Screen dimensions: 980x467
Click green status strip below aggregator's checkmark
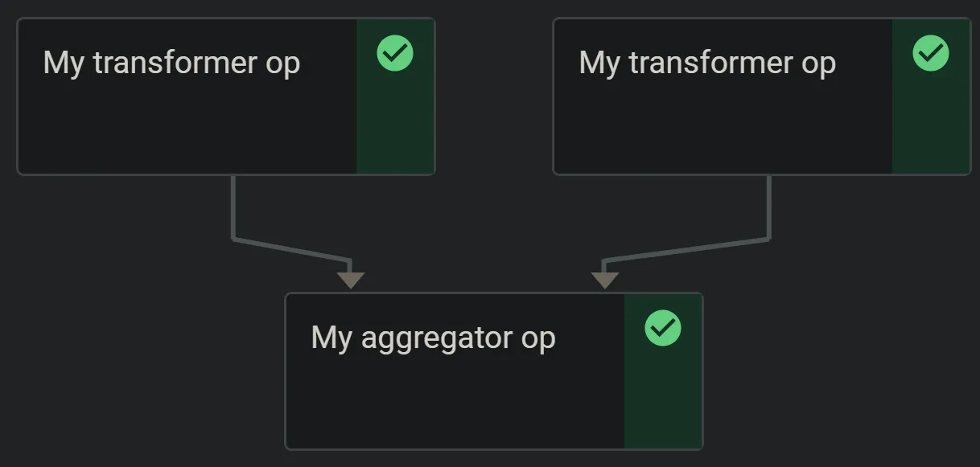pos(663,402)
